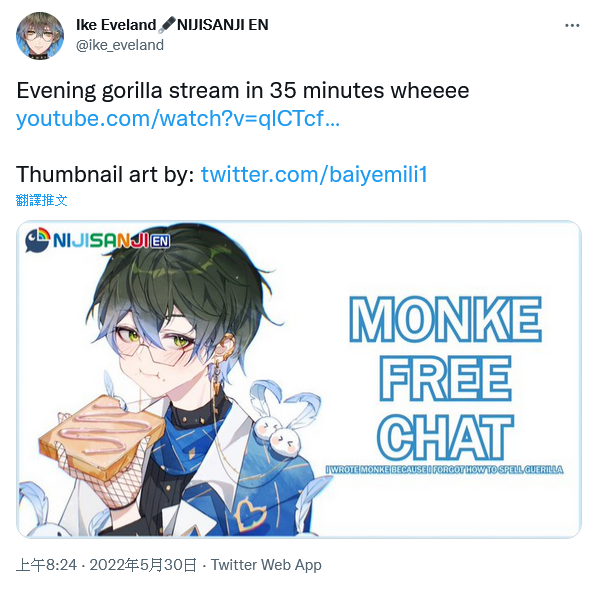Visit the twitter.com/baiyemili1 artist link
598x591 pixels.
click(x=314, y=175)
